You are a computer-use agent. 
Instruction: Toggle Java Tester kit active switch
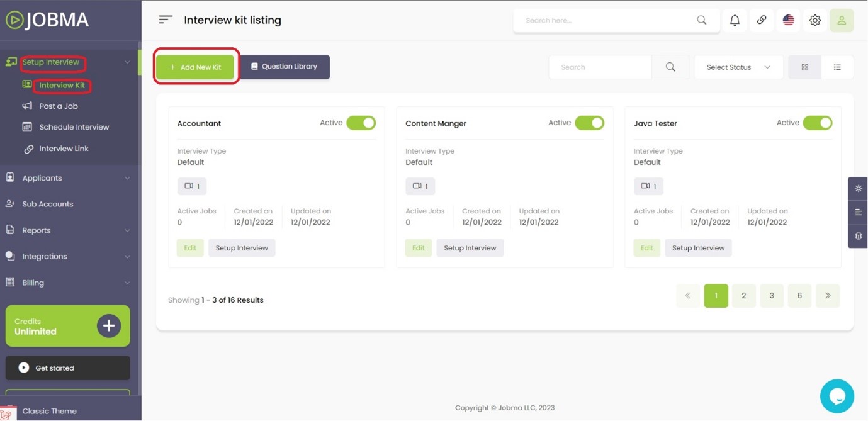click(818, 123)
